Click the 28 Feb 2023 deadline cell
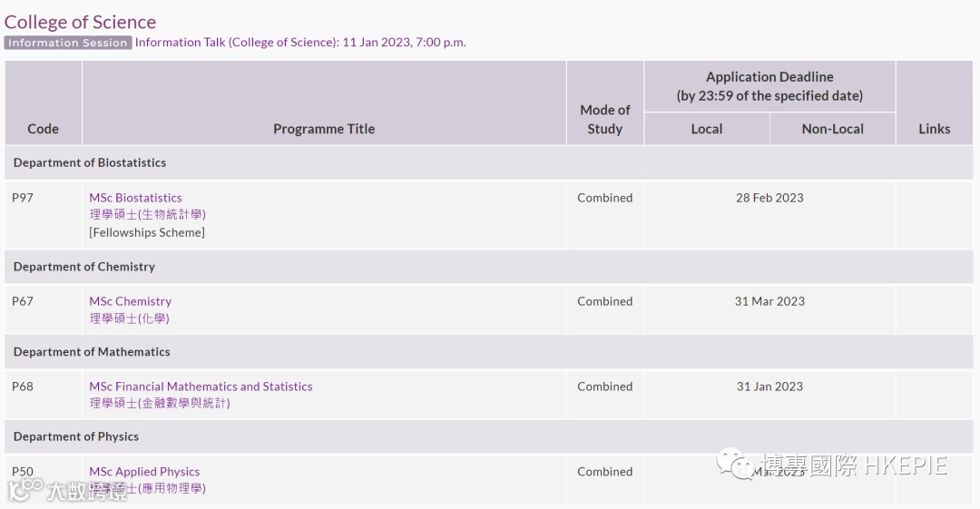Screen dimensions: 980x509 coord(769,198)
